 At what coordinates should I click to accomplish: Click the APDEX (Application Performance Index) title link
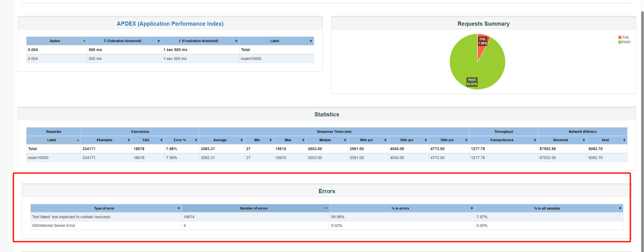tap(170, 24)
